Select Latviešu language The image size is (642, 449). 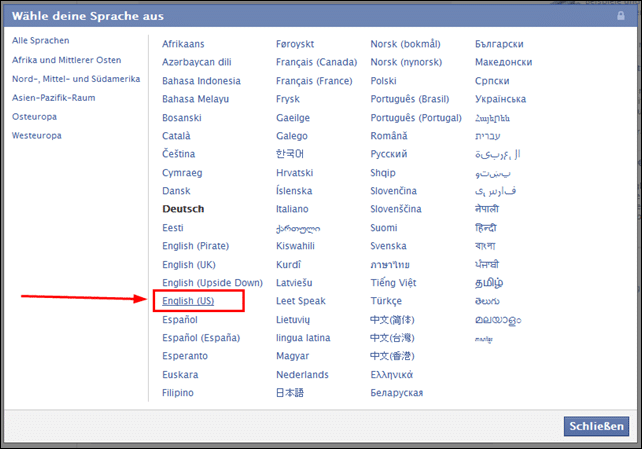(x=294, y=283)
